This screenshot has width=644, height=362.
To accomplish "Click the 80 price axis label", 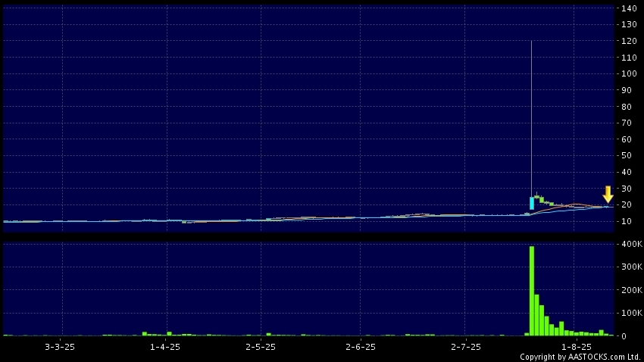I will pos(627,107).
